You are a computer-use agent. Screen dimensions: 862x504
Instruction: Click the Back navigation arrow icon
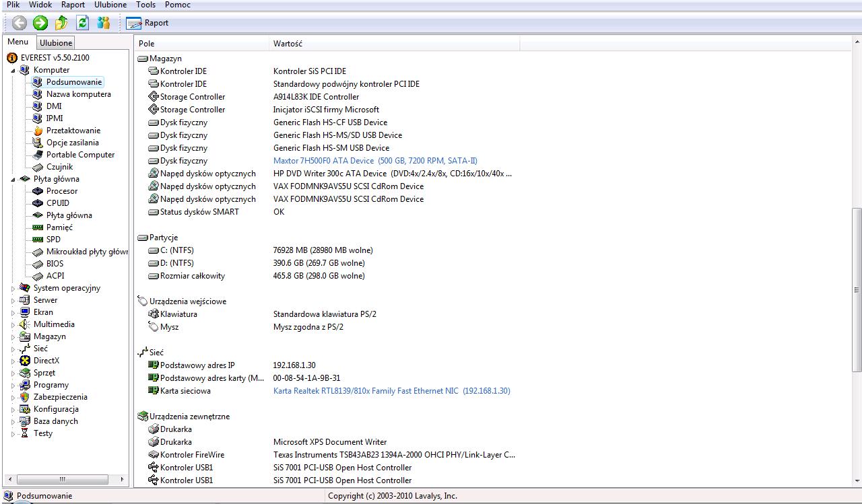coord(20,23)
